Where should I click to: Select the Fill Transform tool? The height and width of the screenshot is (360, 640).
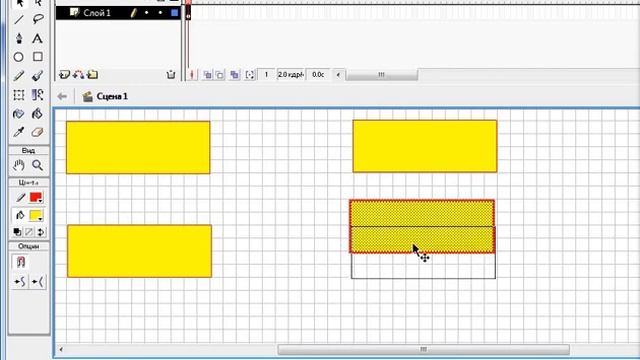click(x=38, y=95)
